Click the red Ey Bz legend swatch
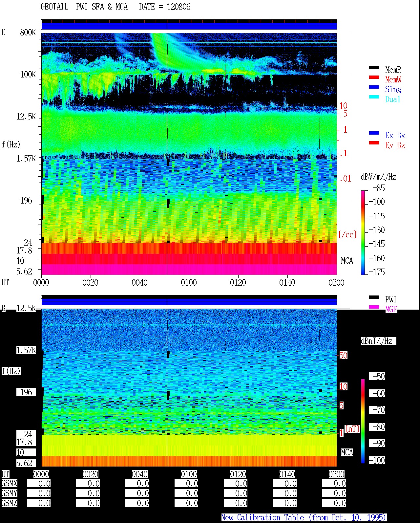The height and width of the screenshot is (523, 420). (374, 143)
